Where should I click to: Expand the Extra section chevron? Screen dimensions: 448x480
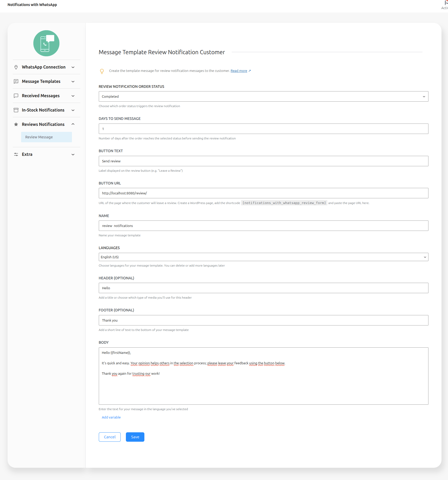tap(73, 155)
